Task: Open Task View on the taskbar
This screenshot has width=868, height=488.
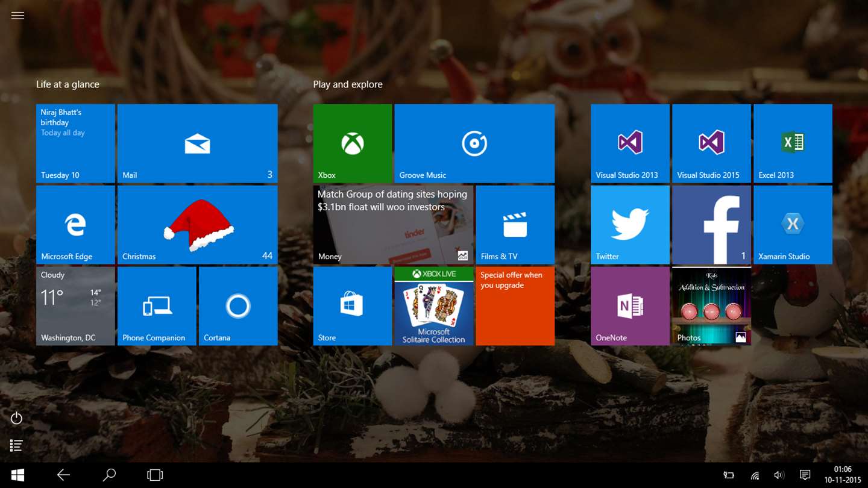Action: (155, 475)
